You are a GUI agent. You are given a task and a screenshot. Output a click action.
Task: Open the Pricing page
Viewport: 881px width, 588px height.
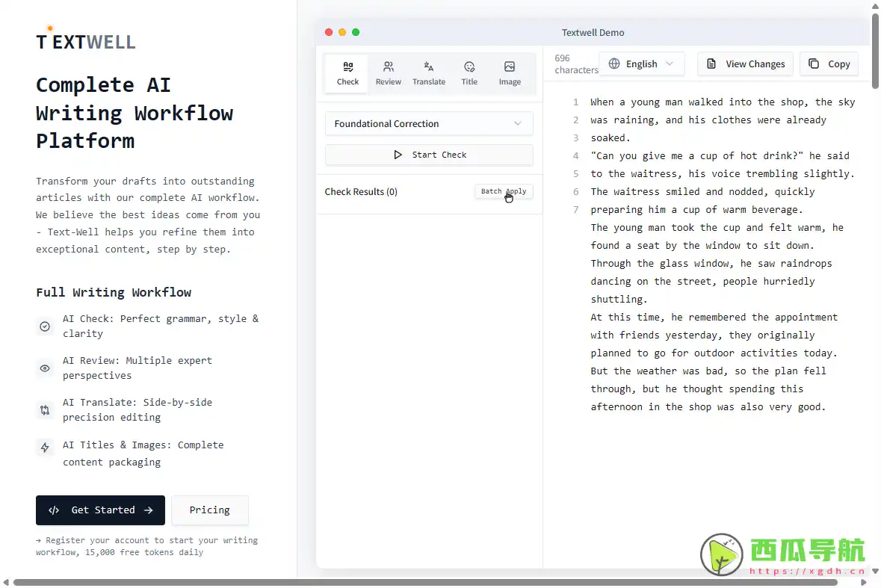(209, 510)
